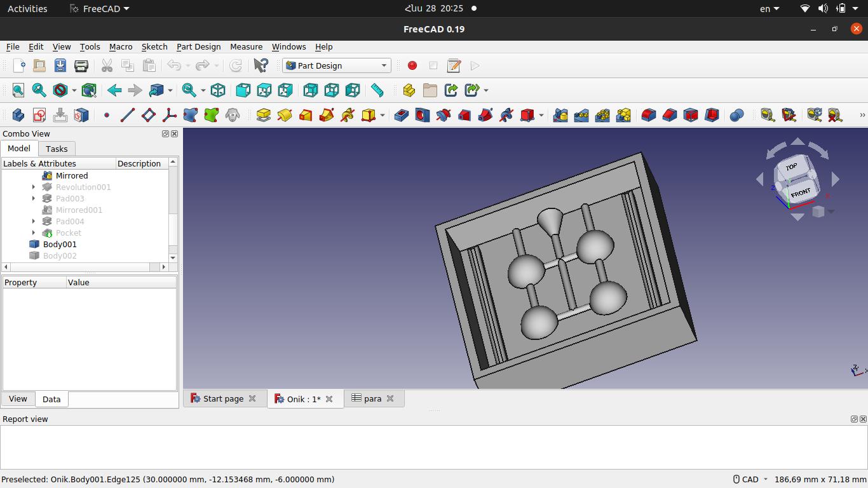868x488 pixels.
Task: Open the Activities overview
Action: point(27,8)
